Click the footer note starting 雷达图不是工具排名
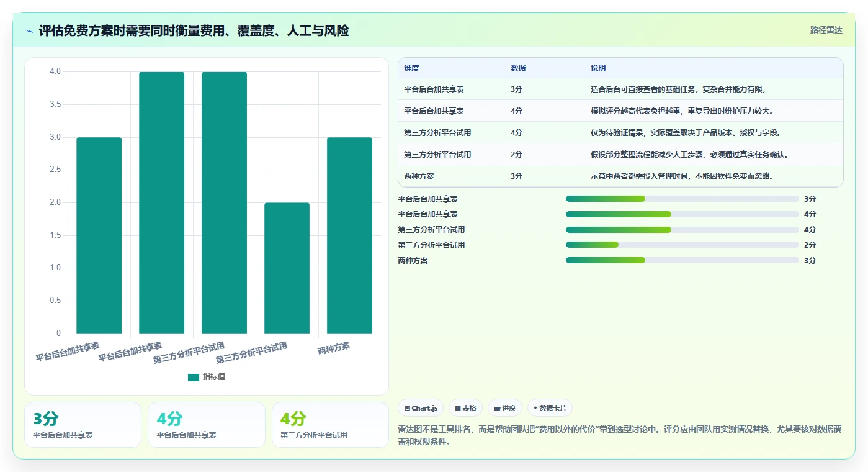This screenshot has height=472, width=868. (620, 436)
